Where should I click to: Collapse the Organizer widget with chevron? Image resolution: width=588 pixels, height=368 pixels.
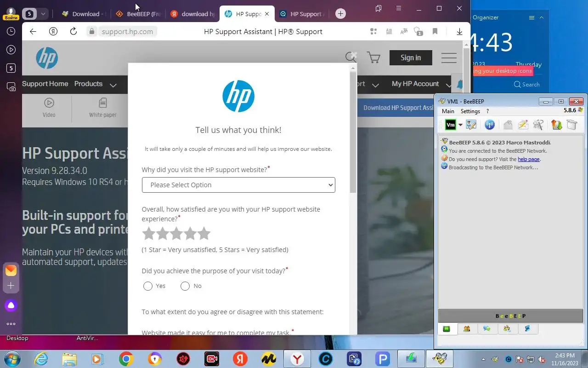tap(542, 17)
